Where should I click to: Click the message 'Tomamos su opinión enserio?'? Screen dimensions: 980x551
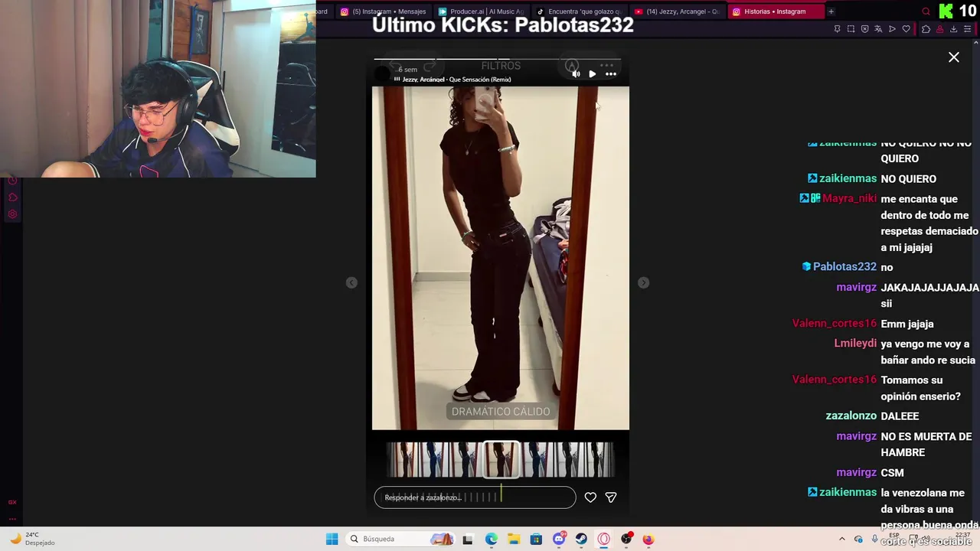tap(920, 388)
